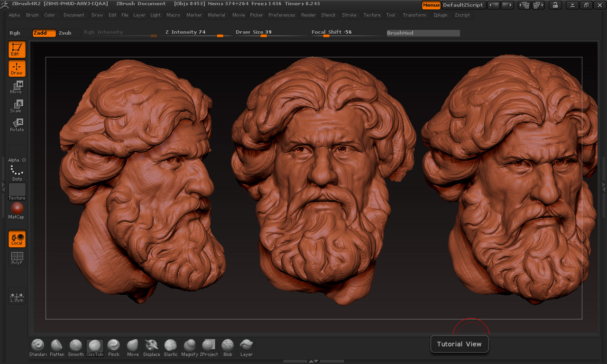Open the MatCap material picker
Screen dimensions: 607x364
pos(17,210)
